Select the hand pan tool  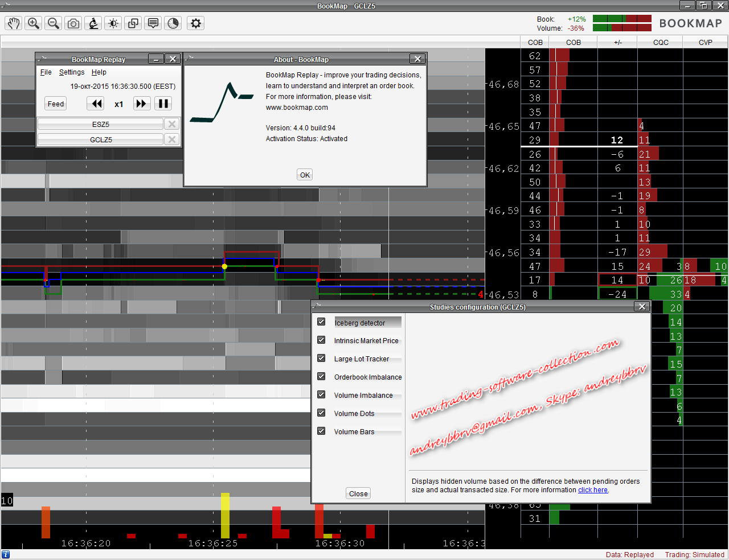(x=14, y=23)
